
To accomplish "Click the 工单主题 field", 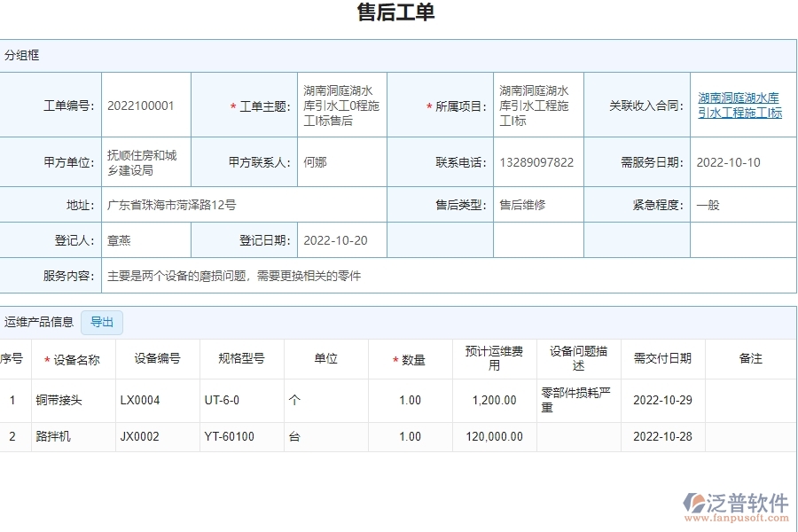I will [x=341, y=105].
